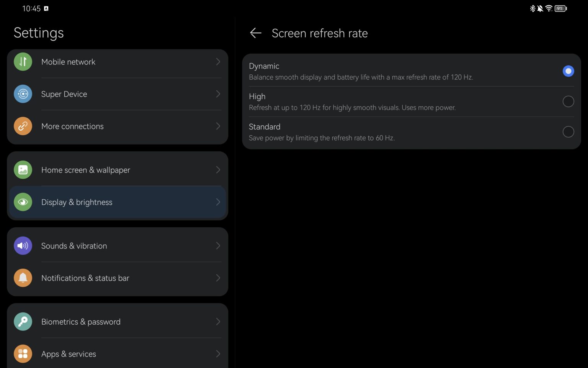Tap the Notifications bell icon
The height and width of the screenshot is (368, 588).
[23, 278]
